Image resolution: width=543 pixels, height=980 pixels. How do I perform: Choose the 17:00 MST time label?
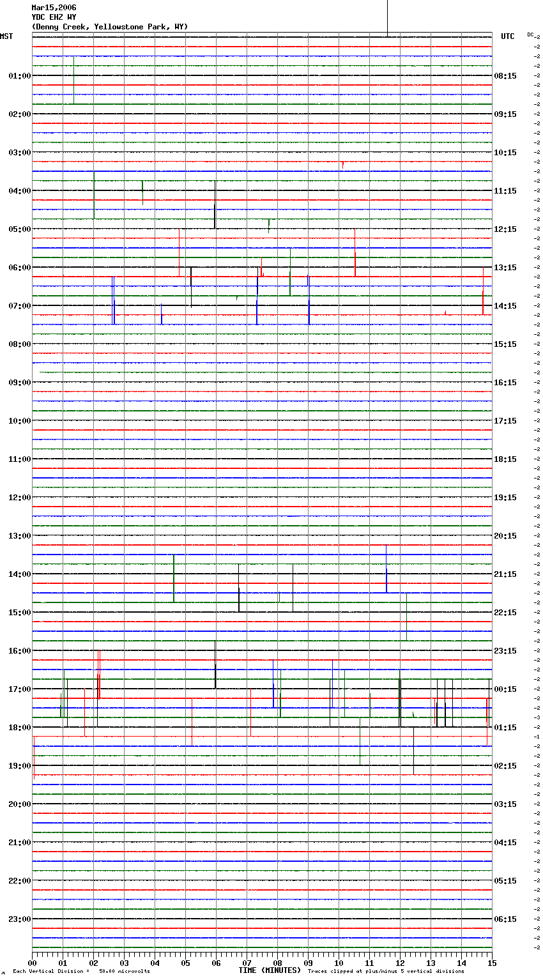[x=20, y=689]
